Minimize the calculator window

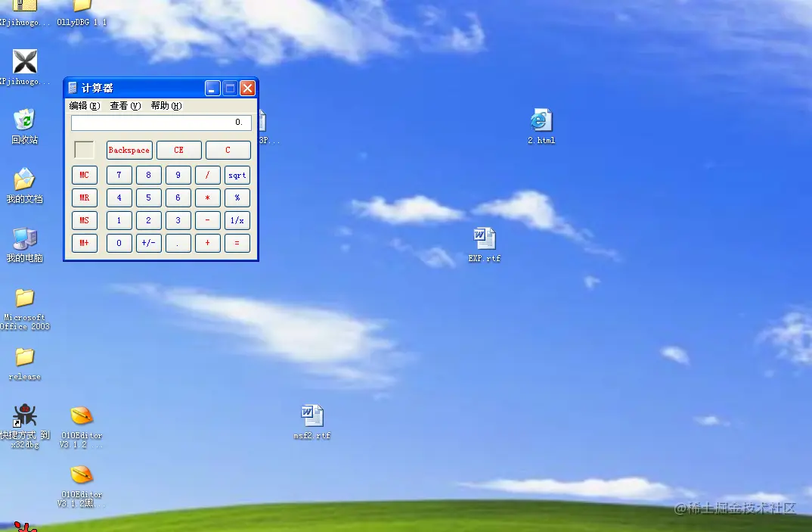212,88
